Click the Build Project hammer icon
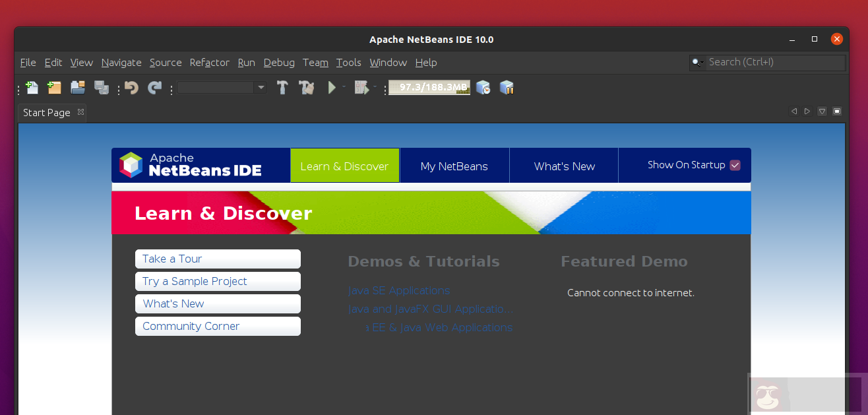868x415 pixels. click(x=282, y=87)
